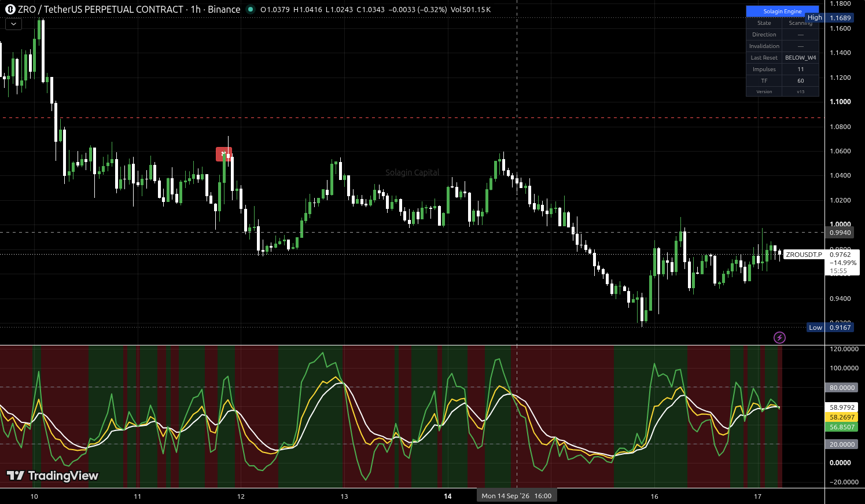This screenshot has width=865, height=504.
Task: Click the 20.0000 indicator level label
Action: (x=842, y=444)
